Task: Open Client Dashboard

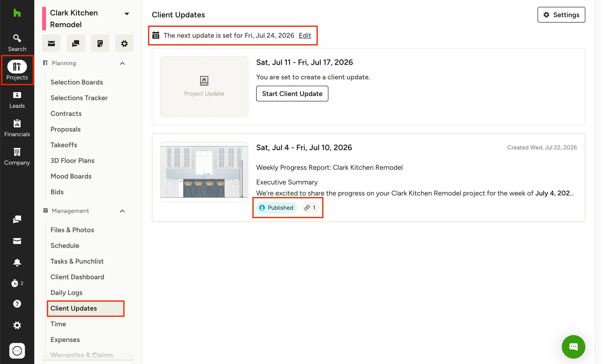Action: point(77,277)
